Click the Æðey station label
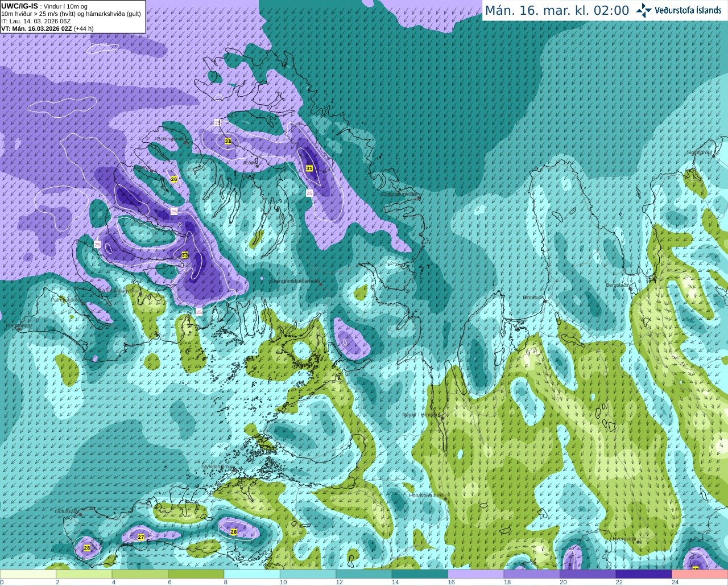This screenshot has height=586, width=728. [250, 163]
